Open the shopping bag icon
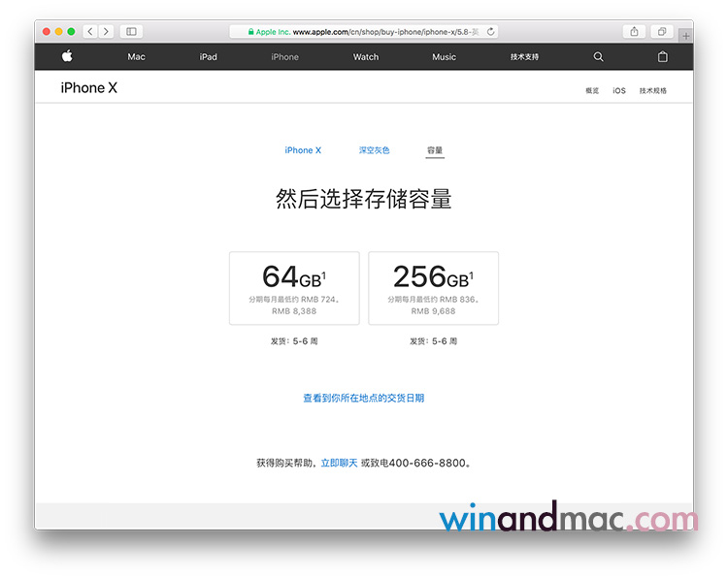Screen dimensions: 728x579 [663, 56]
